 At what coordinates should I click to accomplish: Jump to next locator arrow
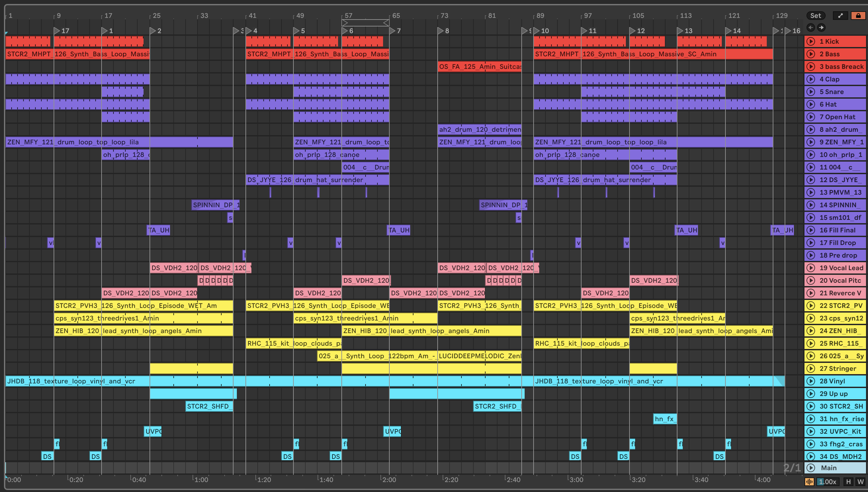(821, 27)
